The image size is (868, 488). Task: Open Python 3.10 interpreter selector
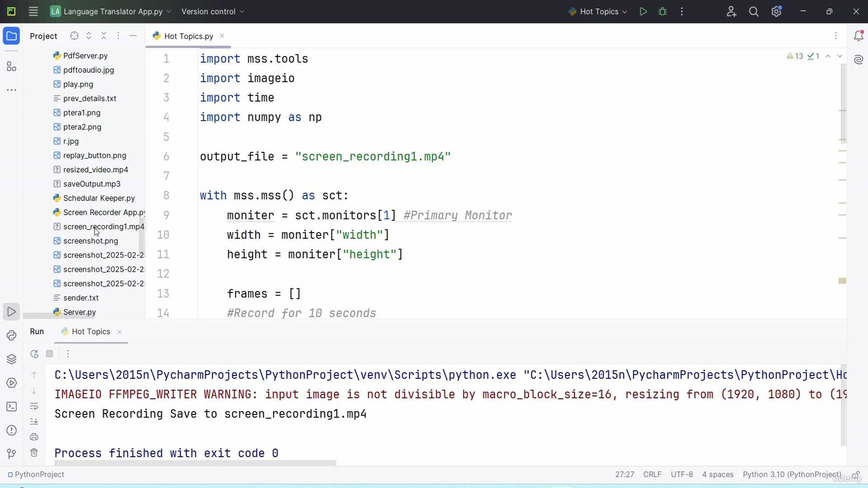click(792, 474)
